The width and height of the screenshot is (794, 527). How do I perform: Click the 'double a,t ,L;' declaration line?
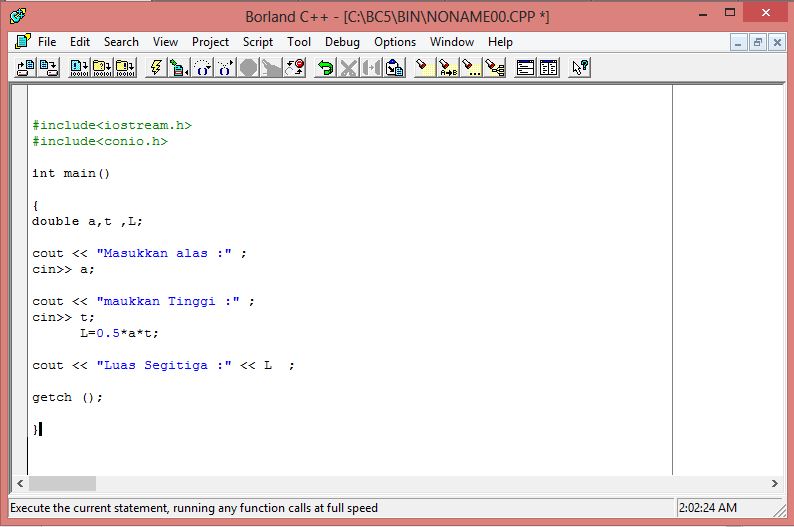pyautogui.click(x=87, y=221)
